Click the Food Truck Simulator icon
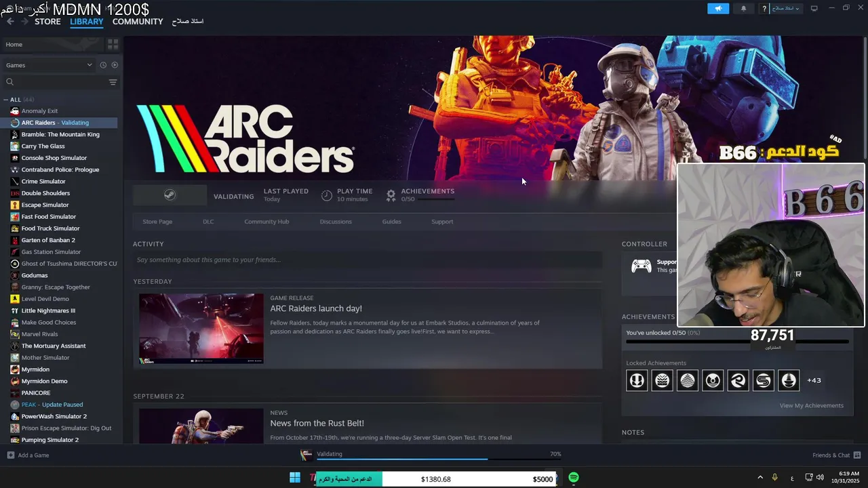 15,228
